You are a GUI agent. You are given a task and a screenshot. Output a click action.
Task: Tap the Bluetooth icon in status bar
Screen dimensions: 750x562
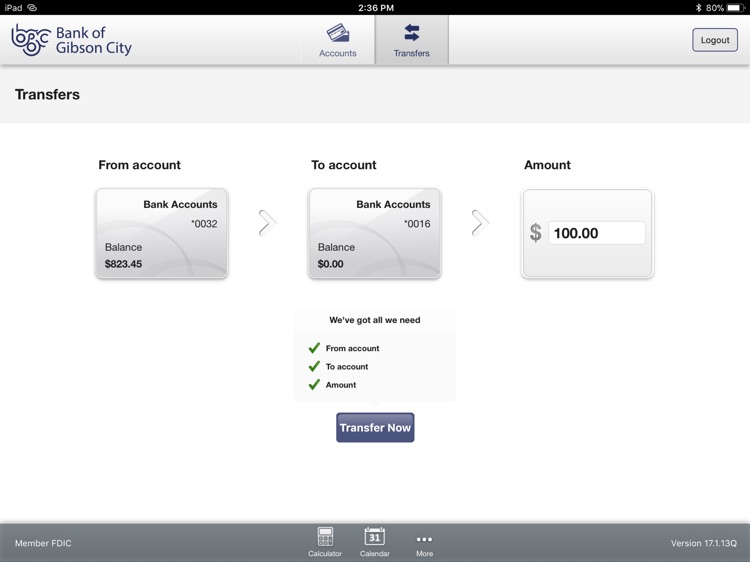coord(698,8)
